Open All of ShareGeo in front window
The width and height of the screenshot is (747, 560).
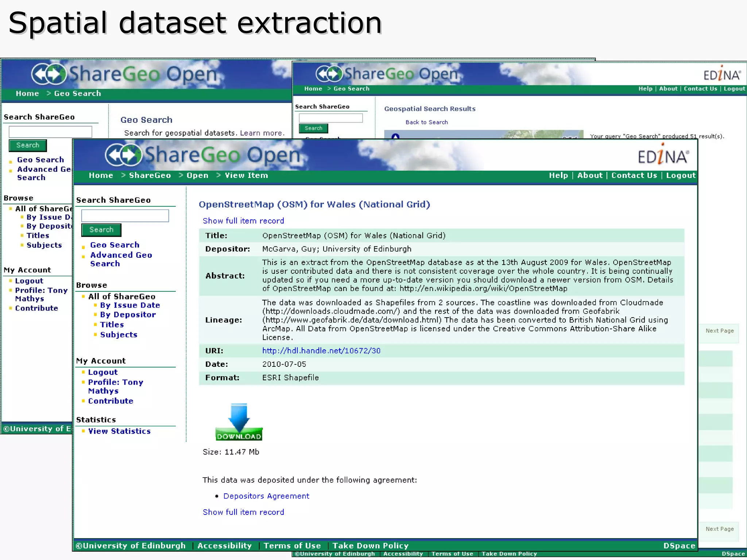[x=122, y=296]
